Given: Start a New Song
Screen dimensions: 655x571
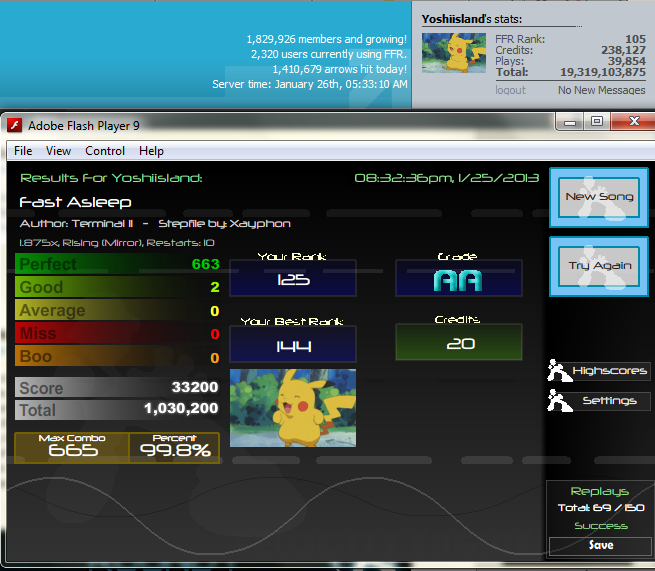Looking at the screenshot, I should pyautogui.click(x=599, y=198).
